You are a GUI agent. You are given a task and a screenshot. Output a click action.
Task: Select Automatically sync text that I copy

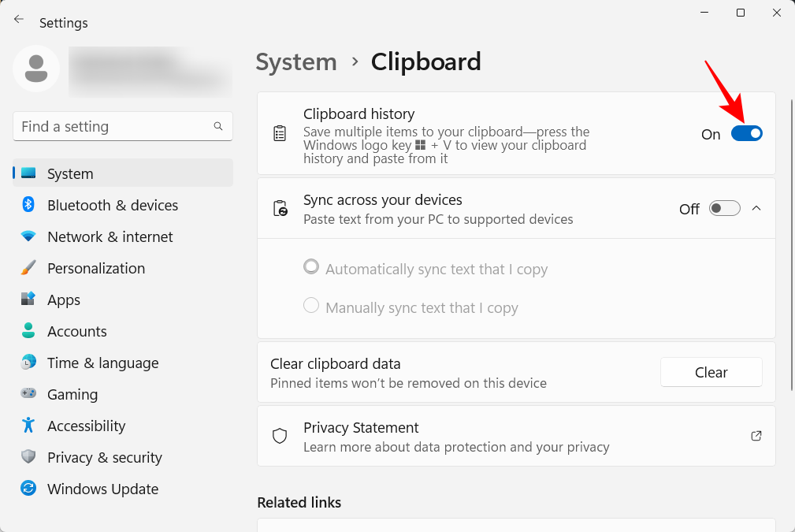click(311, 266)
